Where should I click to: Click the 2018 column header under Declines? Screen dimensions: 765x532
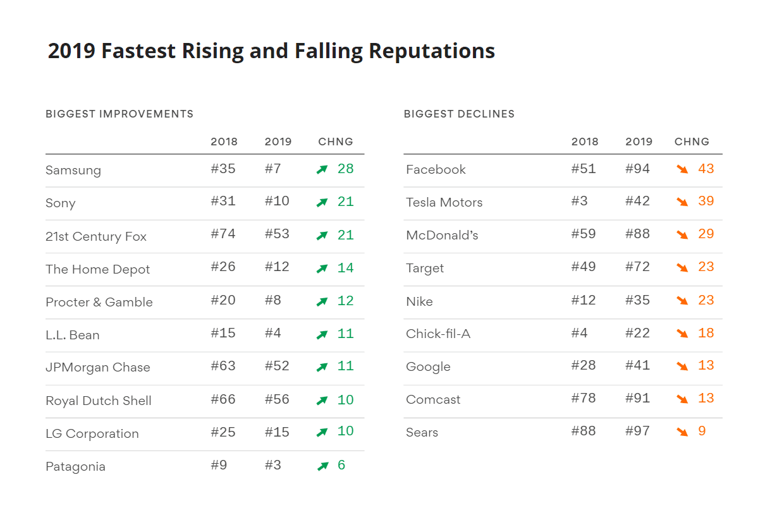coord(585,142)
